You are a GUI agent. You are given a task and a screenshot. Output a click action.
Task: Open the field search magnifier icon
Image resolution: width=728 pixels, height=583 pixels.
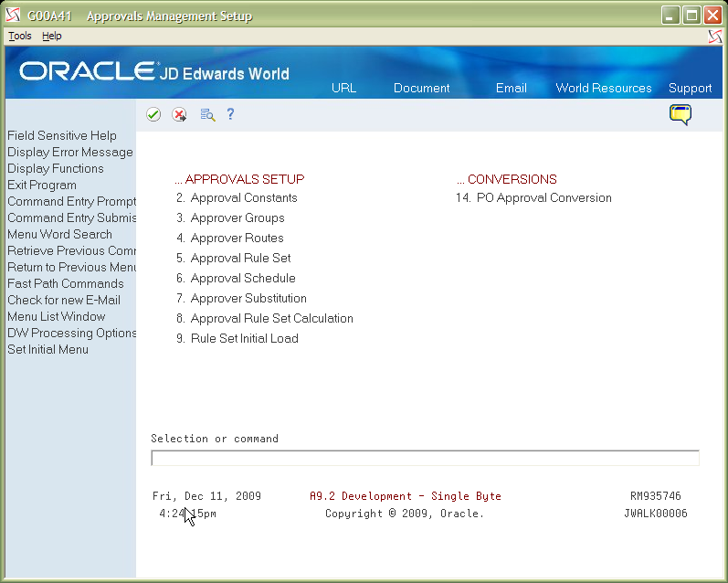pyautogui.click(x=207, y=114)
